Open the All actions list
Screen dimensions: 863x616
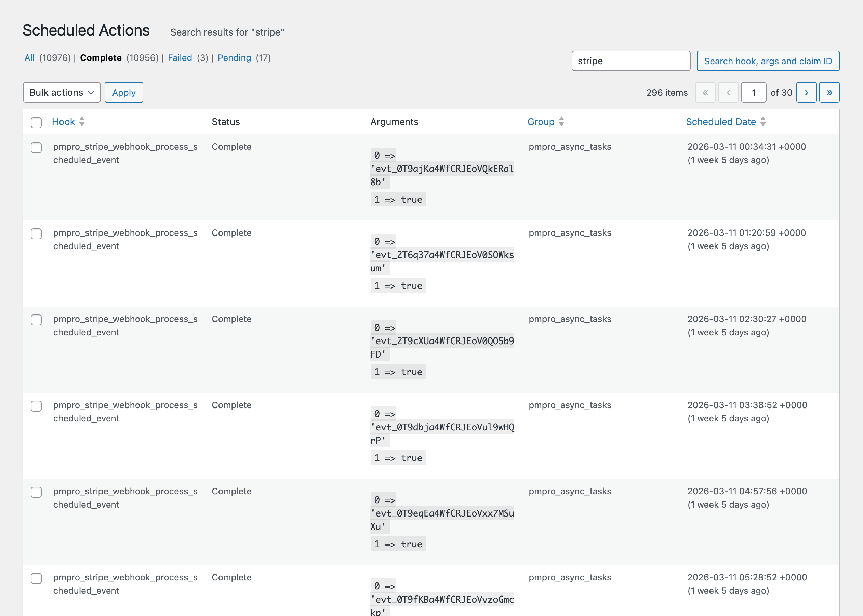click(30, 58)
